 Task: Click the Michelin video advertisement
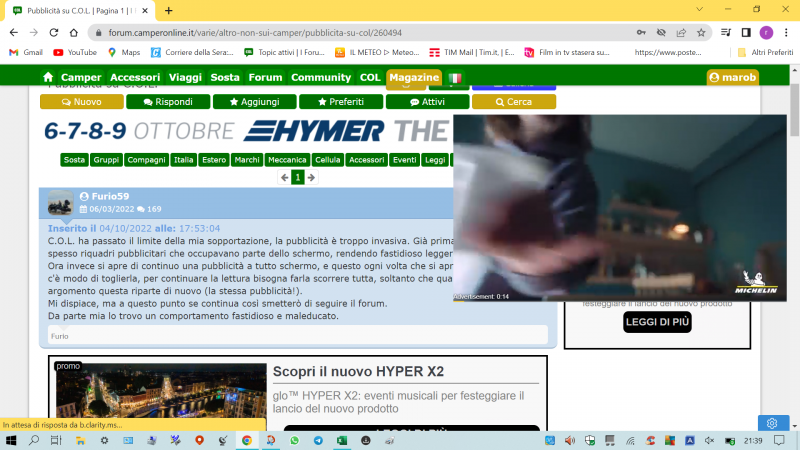point(620,208)
